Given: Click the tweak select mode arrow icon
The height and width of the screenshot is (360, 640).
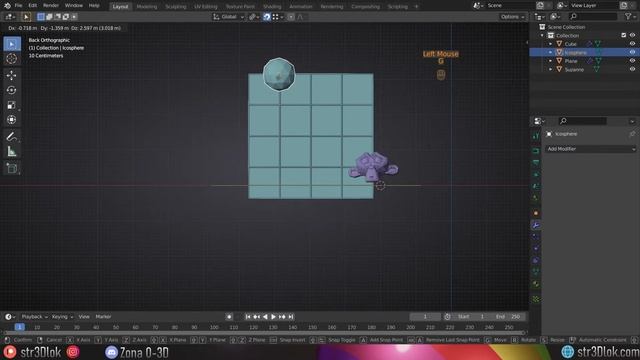Looking at the screenshot, I should point(26,17).
